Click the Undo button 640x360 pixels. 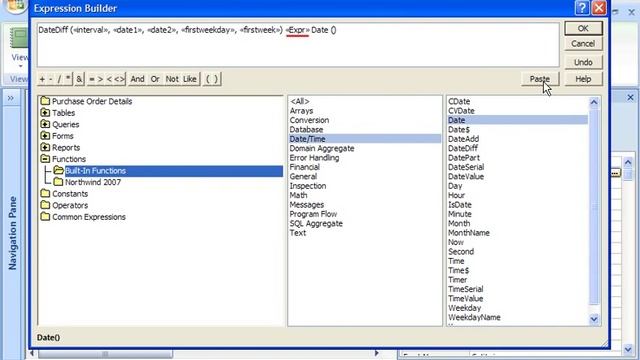(x=583, y=62)
